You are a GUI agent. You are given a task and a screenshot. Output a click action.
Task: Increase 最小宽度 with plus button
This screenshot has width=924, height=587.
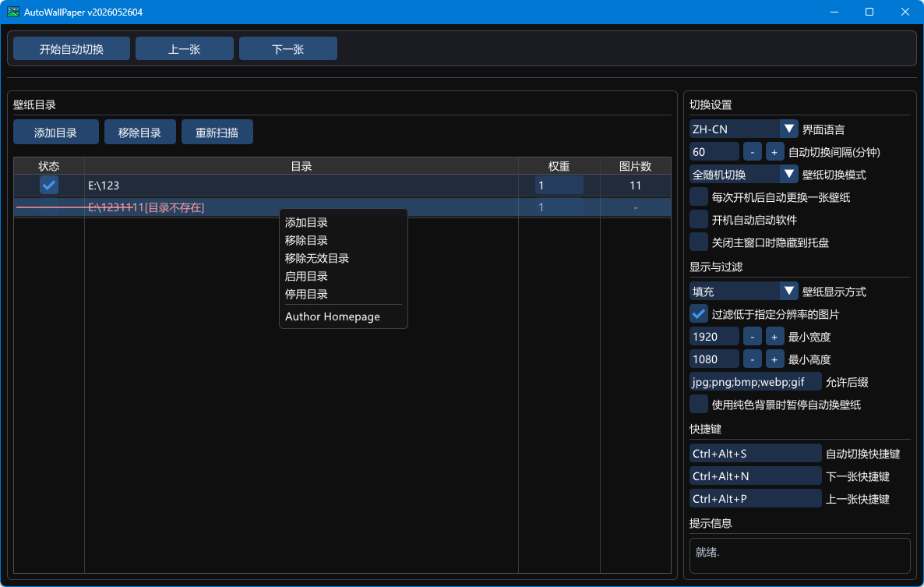tap(774, 337)
